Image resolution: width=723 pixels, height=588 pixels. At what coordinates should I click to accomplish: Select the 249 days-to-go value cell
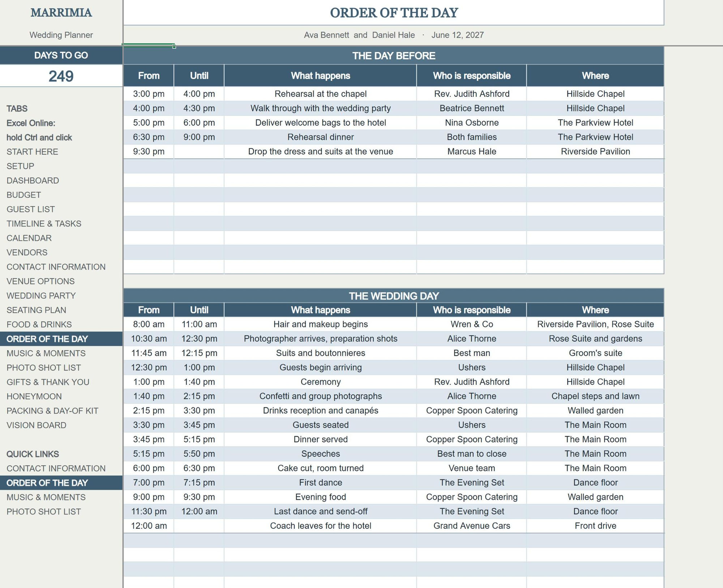(61, 76)
